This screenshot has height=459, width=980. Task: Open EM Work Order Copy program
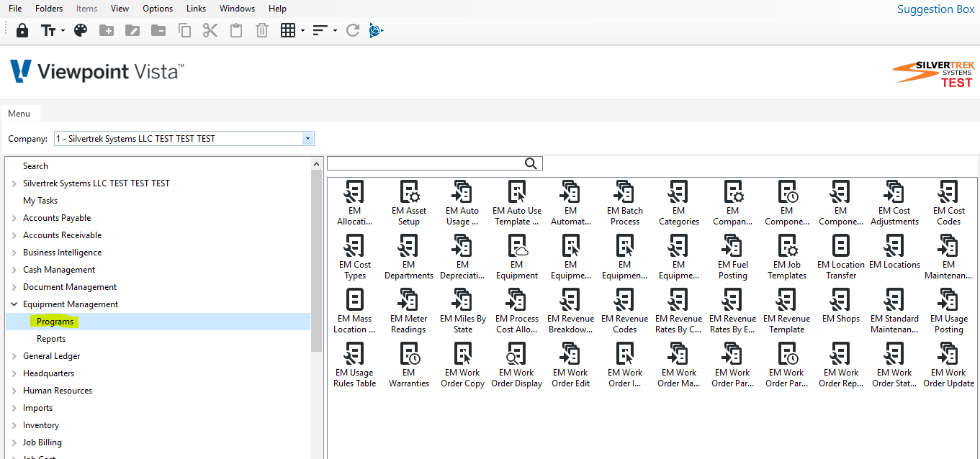[x=463, y=365]
